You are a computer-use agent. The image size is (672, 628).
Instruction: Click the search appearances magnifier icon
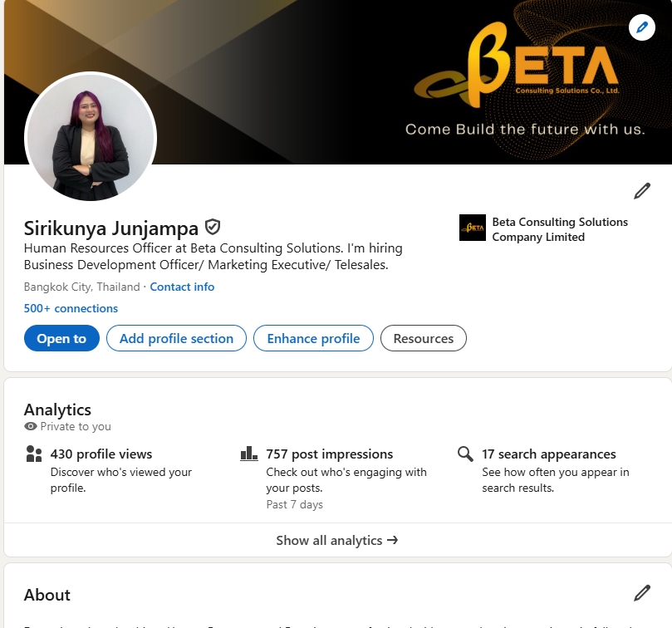coord(465,454)
